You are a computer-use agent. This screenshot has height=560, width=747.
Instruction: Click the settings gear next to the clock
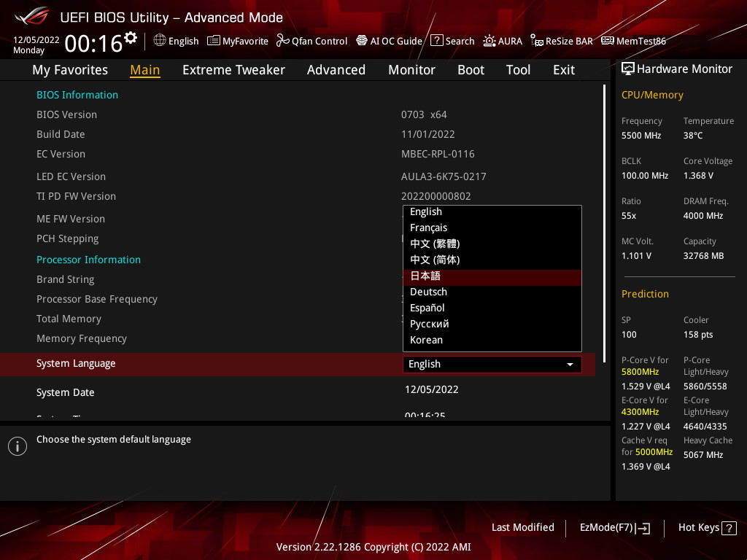(131, 38)
